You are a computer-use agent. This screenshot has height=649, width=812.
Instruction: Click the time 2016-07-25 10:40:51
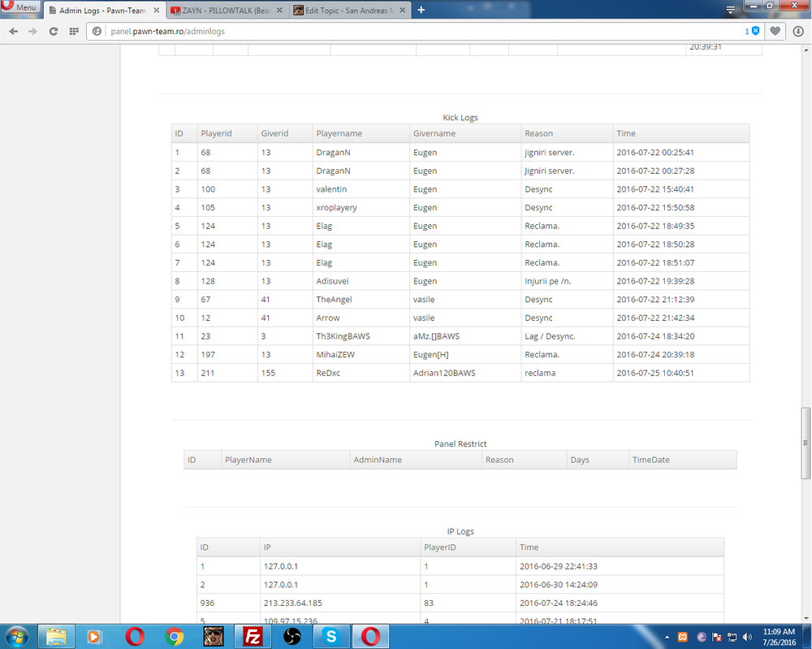[655, 373]
